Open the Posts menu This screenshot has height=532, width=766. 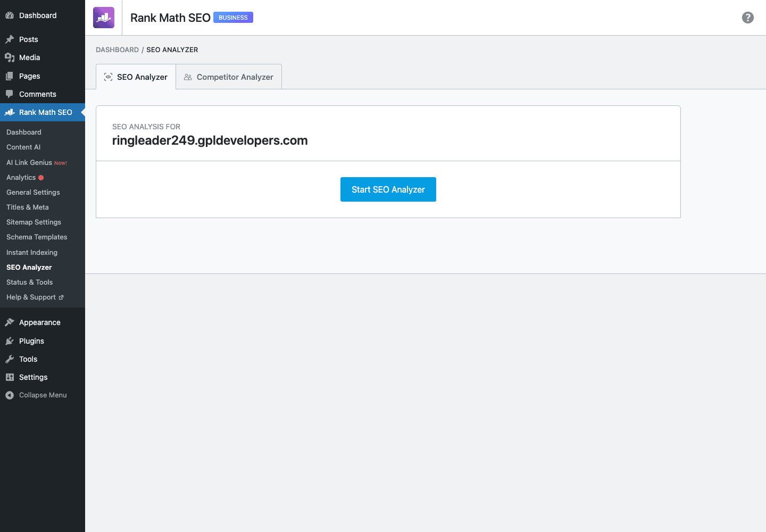coord(43,39)
